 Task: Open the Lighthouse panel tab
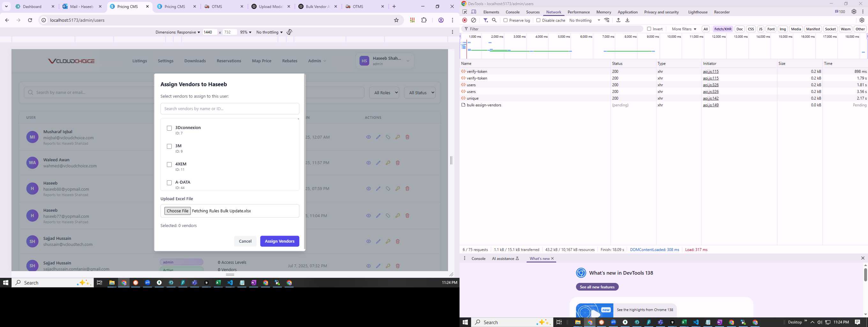point(698,12)
